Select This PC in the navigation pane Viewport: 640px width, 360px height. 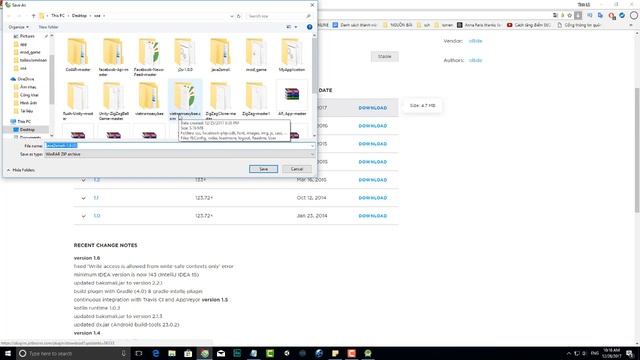pos(24,121)
